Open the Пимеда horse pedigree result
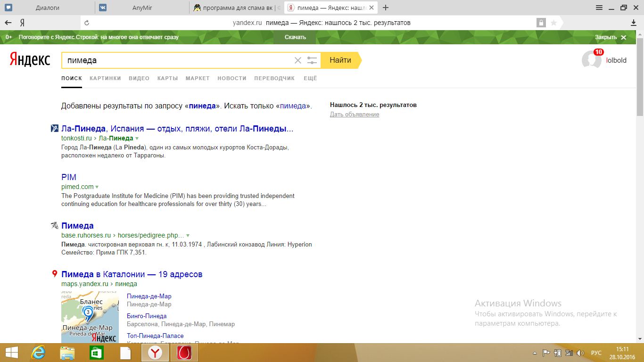This screenshot has height=362, width=644. click(77, 226)
